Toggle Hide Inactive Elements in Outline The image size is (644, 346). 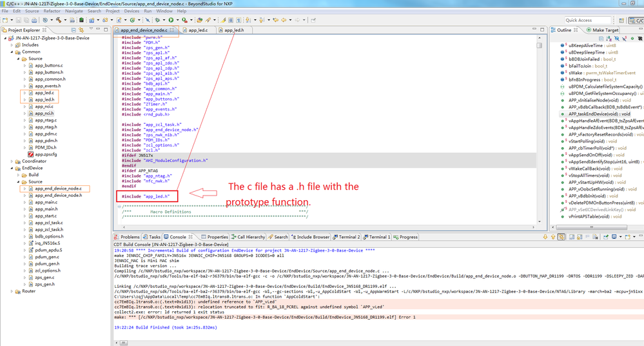tap(640, 38)
